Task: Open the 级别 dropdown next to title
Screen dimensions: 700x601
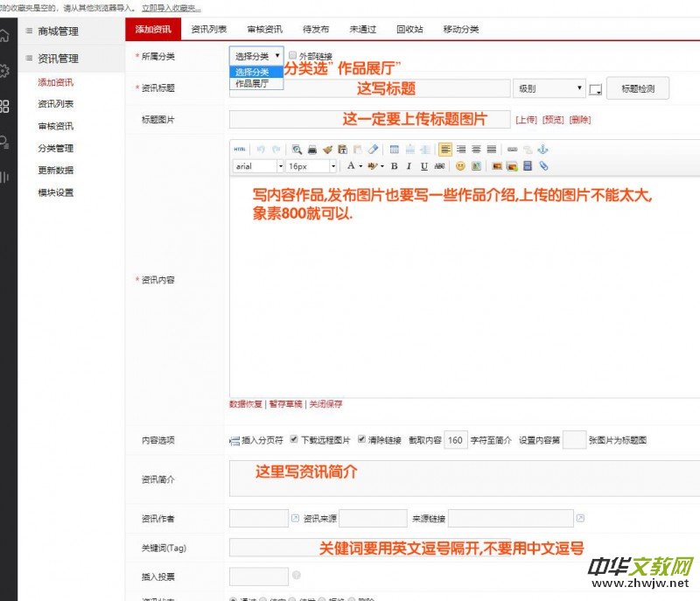Action: point(549,88)
